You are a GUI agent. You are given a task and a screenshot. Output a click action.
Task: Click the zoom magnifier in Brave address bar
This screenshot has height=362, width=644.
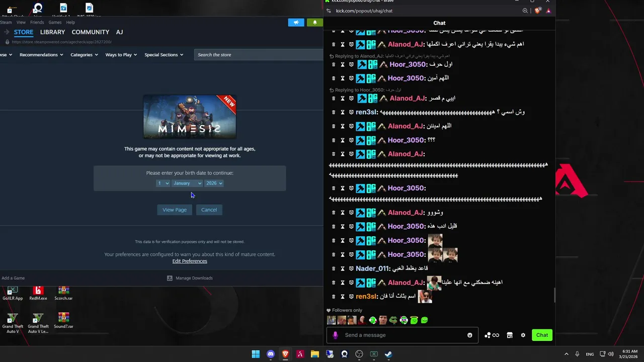tap(525, 11)
